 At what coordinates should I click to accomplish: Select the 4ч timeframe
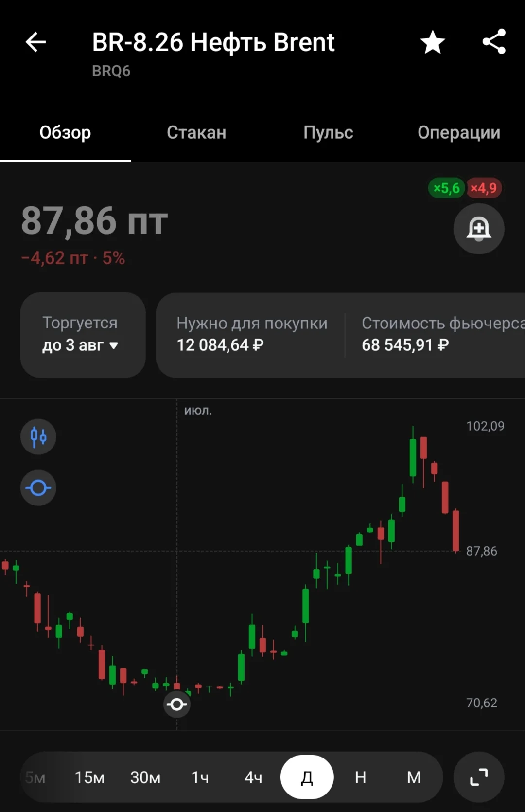(253, 777)
